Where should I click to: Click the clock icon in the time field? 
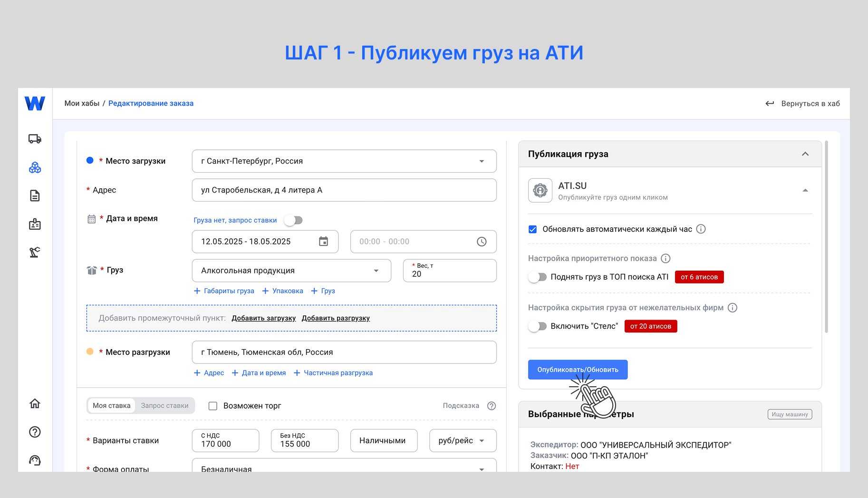(x=482, y=242)
